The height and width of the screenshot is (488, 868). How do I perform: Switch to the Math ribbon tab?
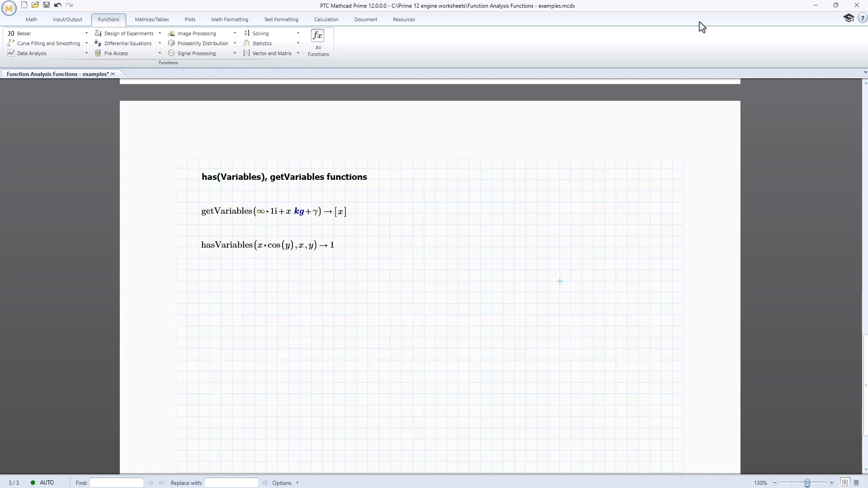(x=32, y=19)
